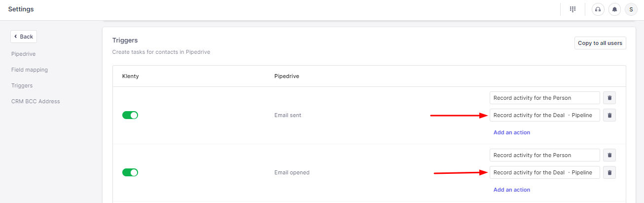The height and width of the screenshot is (203, 644).
Task: Open Pipedrive section in sidebar
Action: click(x=24, y=54)
